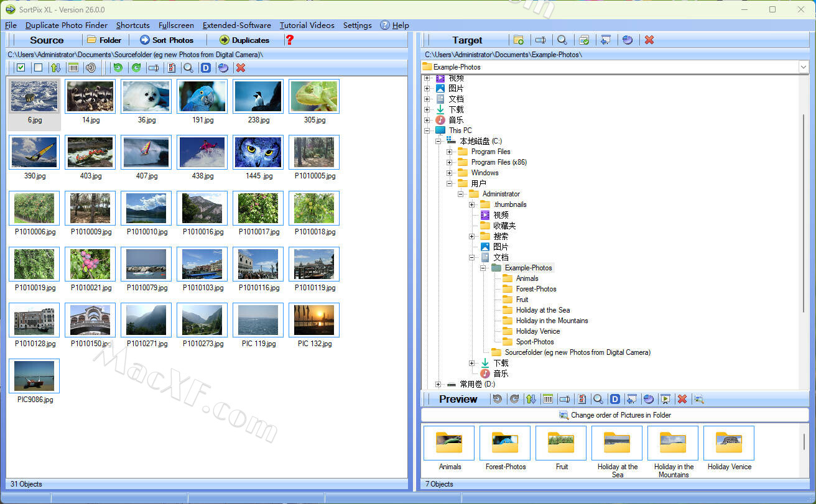816x504 pixels.
Task: Open the Duplicate Photo Finder menu
Action: tap(66, 25)
